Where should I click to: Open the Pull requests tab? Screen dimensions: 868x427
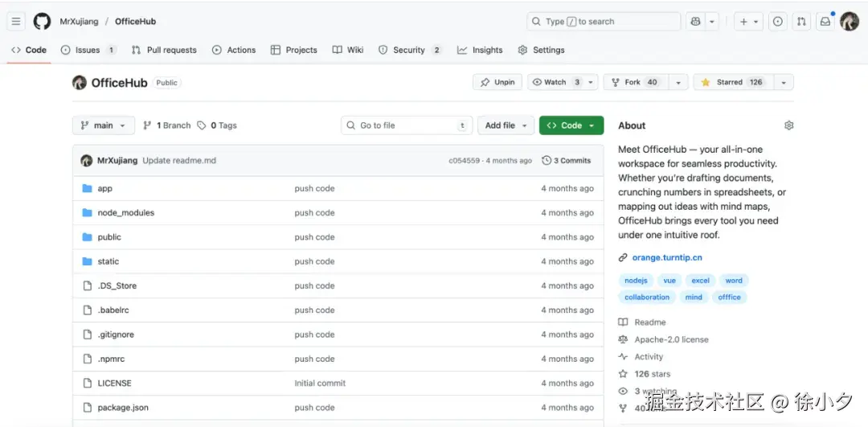[x=164, y=50]
